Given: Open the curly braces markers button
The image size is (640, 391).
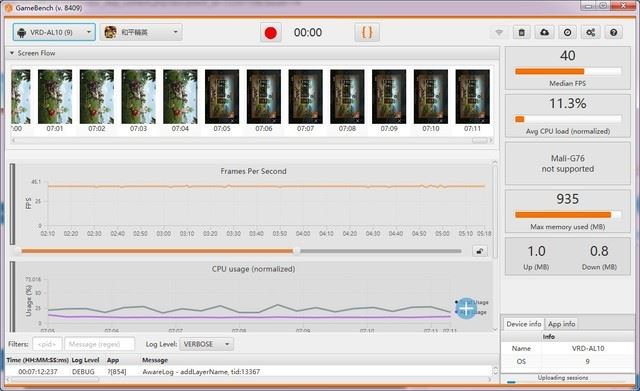Looking at the screenshot, I should 367,33.
